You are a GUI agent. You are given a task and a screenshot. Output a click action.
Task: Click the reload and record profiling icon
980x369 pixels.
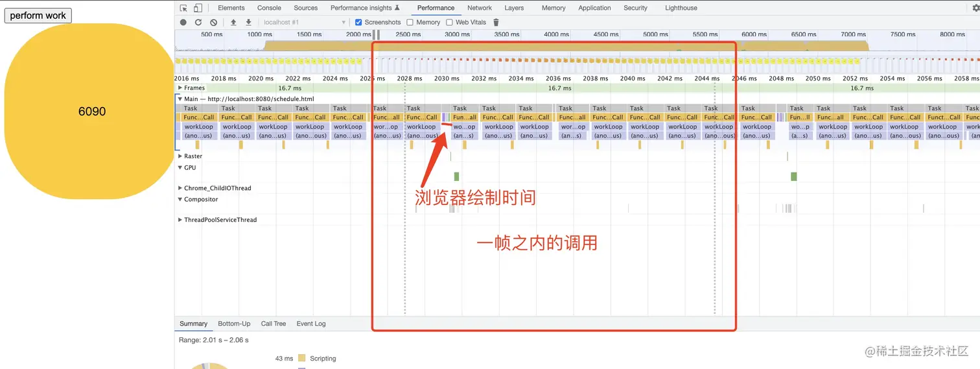click(198, 22)
